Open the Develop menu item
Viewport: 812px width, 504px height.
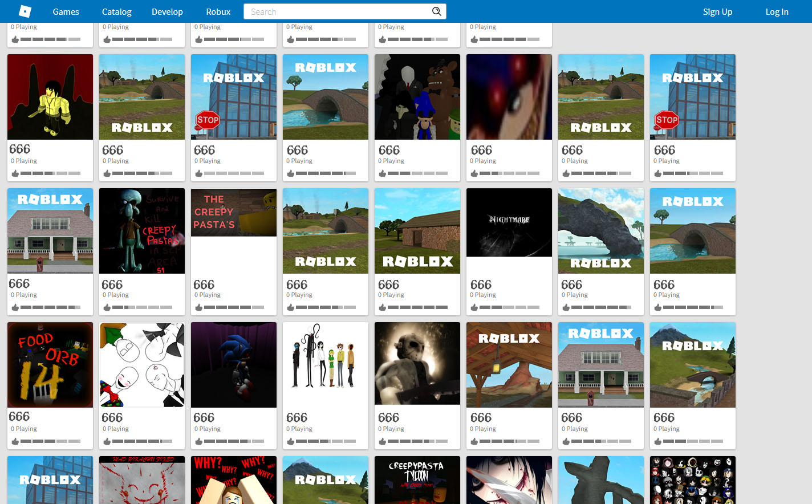pos(167,11)
